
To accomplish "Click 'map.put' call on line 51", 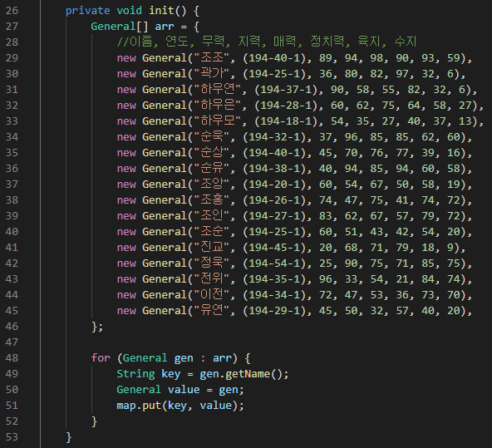I will tap(139, 406).
